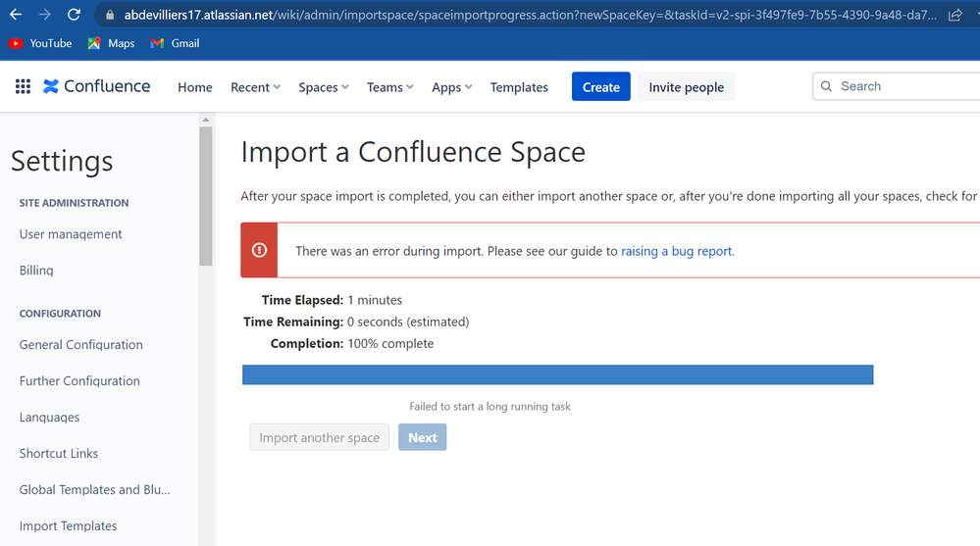The image size is (980, 546).
Task: Open Shortcut Links settings
Action: pos(59,454)
